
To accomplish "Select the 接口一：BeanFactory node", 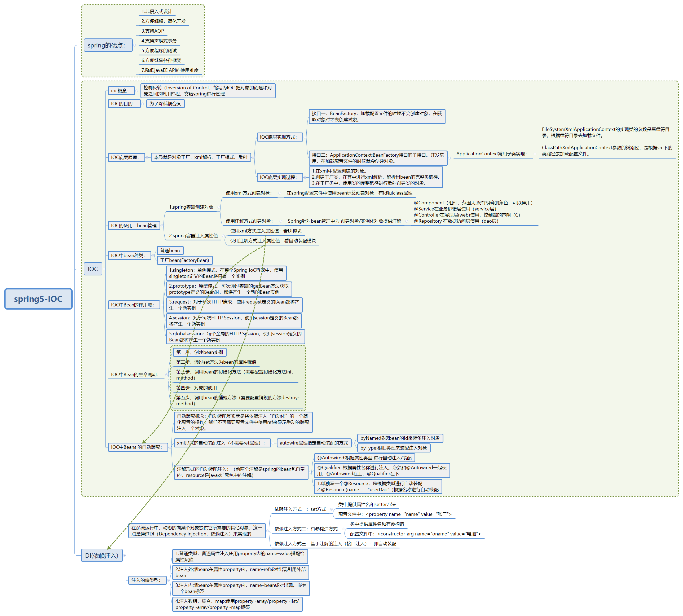I will pos(377,116).
